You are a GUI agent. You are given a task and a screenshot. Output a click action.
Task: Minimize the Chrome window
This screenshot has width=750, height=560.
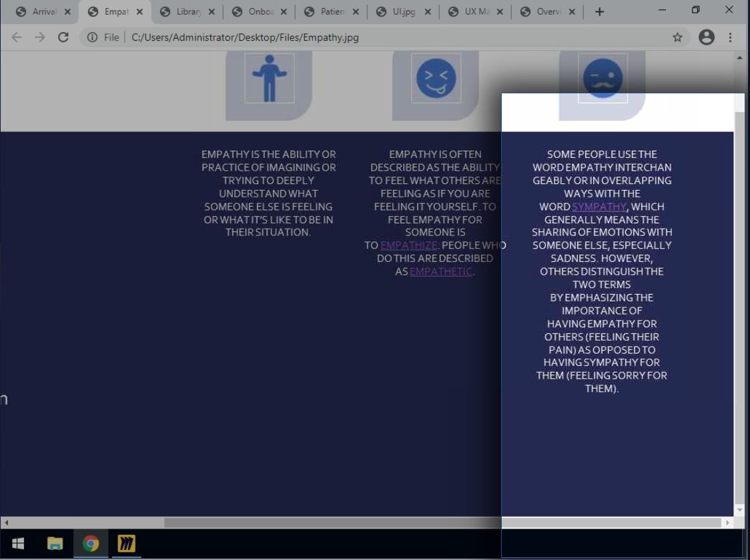point(662,10)
